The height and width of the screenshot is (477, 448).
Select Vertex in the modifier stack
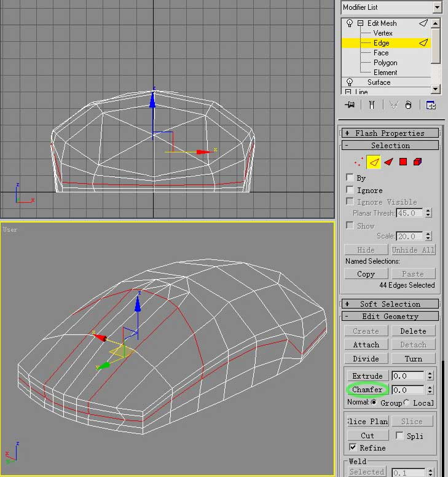[383, 33]
